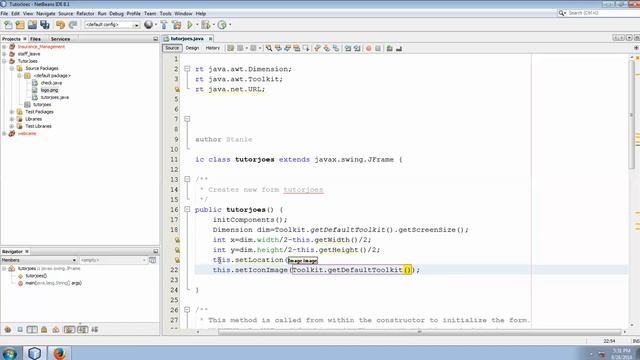Screen dimensions: 640x360
Task: Click the Find Next Occurrence icon
Action: coord(288,48)
